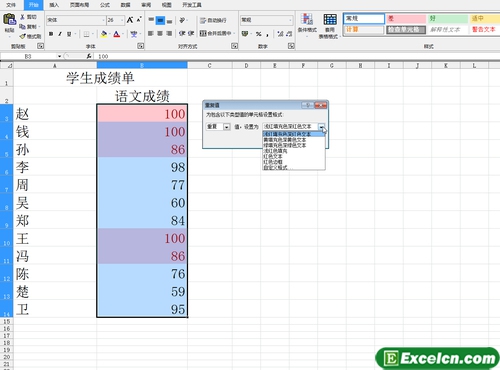The height and width of the screenshot is (370, 500).
Task: Click the Format as Table icon
Action: 330,25
